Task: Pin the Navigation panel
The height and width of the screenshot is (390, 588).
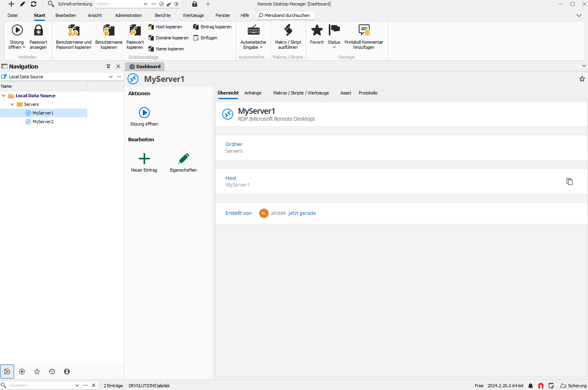Action: click(109, 67)
